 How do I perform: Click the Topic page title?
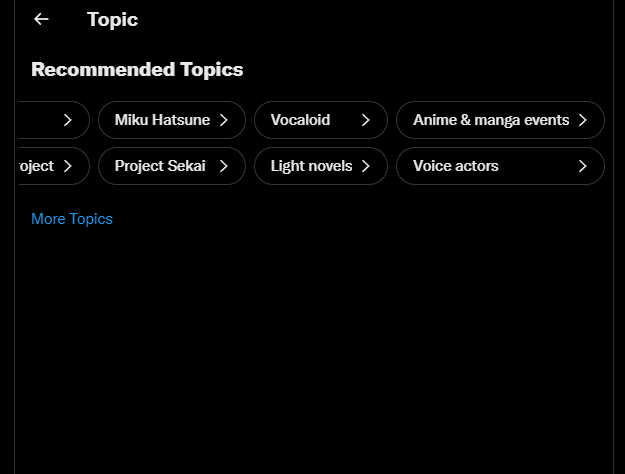(112, 19)
